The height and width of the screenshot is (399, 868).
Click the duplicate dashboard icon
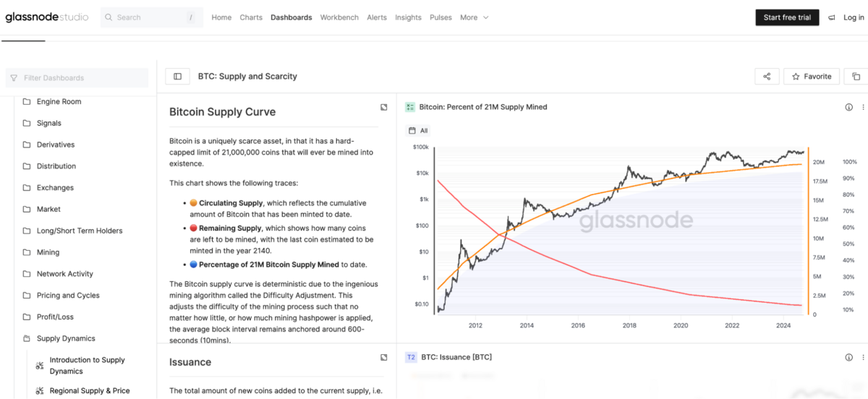coord(856,77)
